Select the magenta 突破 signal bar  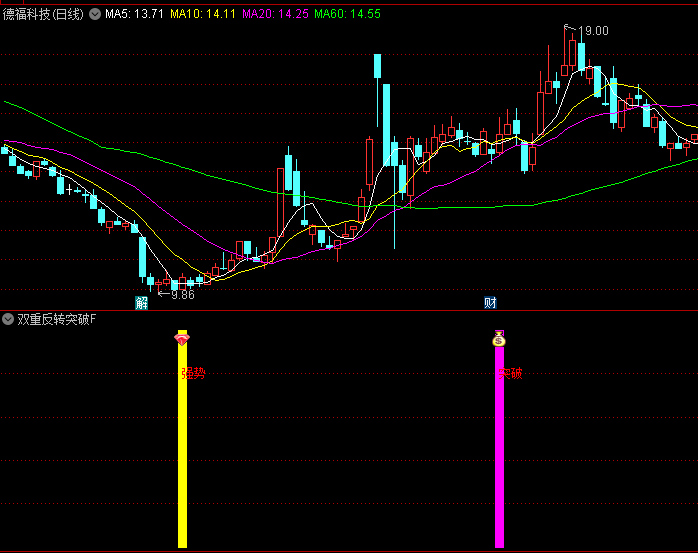[499, 439]
